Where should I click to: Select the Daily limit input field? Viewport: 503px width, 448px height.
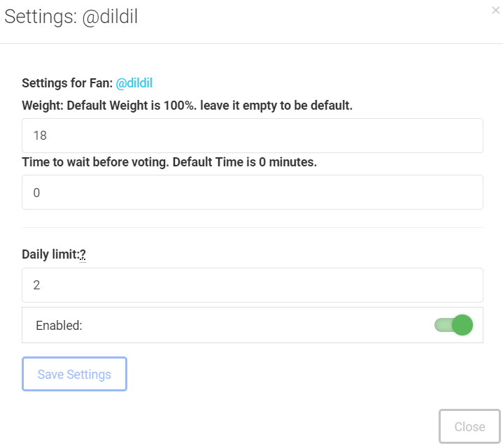(x=252, y=285)
